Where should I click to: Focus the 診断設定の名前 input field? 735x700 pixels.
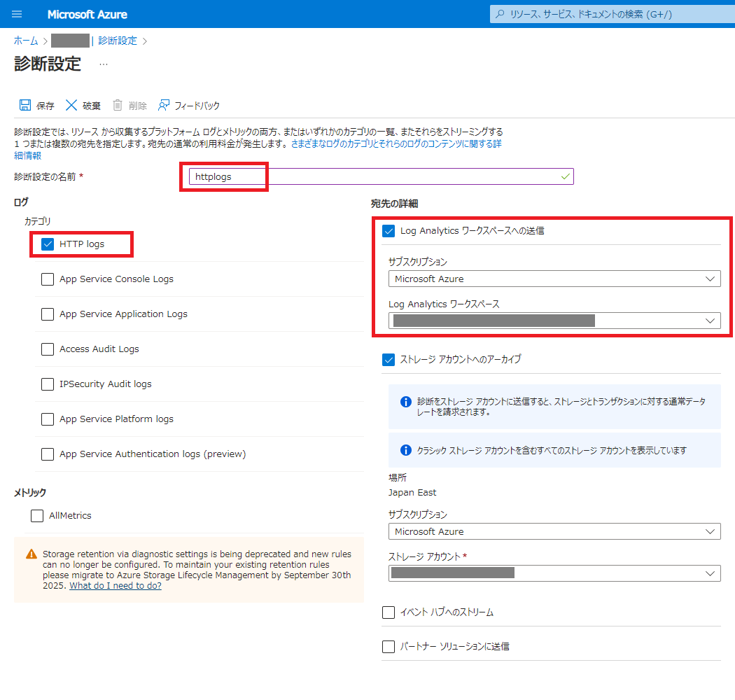381,177
